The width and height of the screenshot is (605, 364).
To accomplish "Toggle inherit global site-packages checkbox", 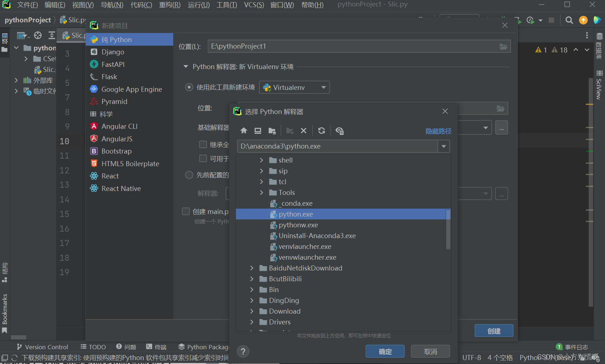I will point(203,145).
